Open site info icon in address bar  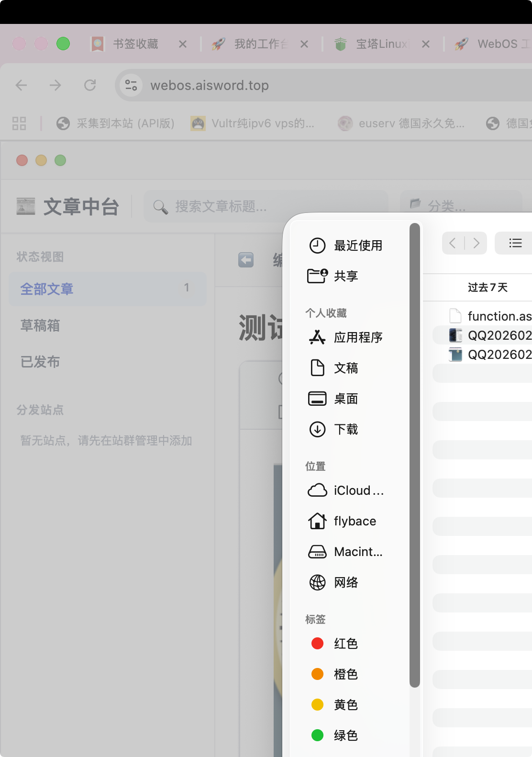coord(131,85)
